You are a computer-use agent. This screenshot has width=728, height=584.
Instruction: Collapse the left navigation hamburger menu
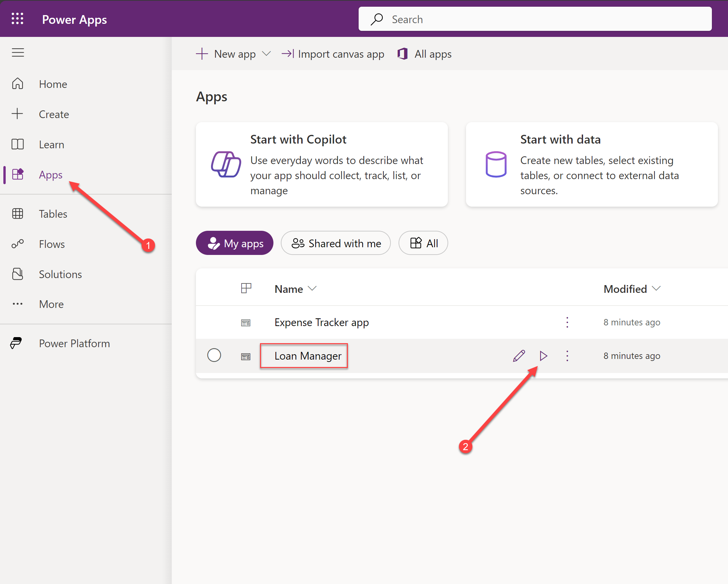[x=17, y=53]
